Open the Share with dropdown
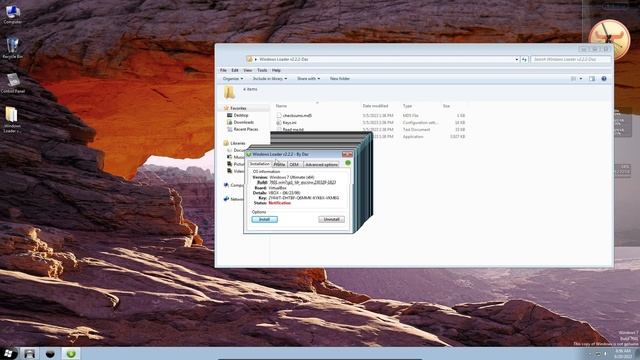The image size is (640, 360). tap(309, 78)
